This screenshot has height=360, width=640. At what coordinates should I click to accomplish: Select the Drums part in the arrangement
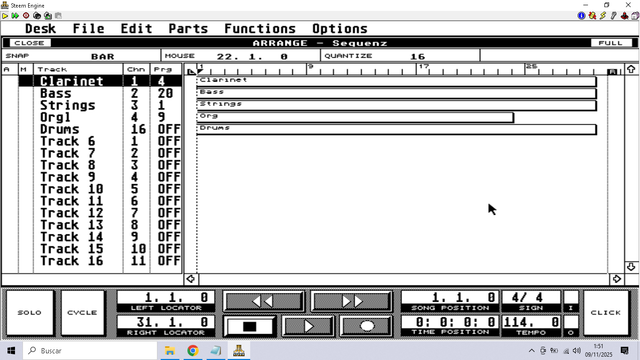pyautogui.click(x=396, y=129)
